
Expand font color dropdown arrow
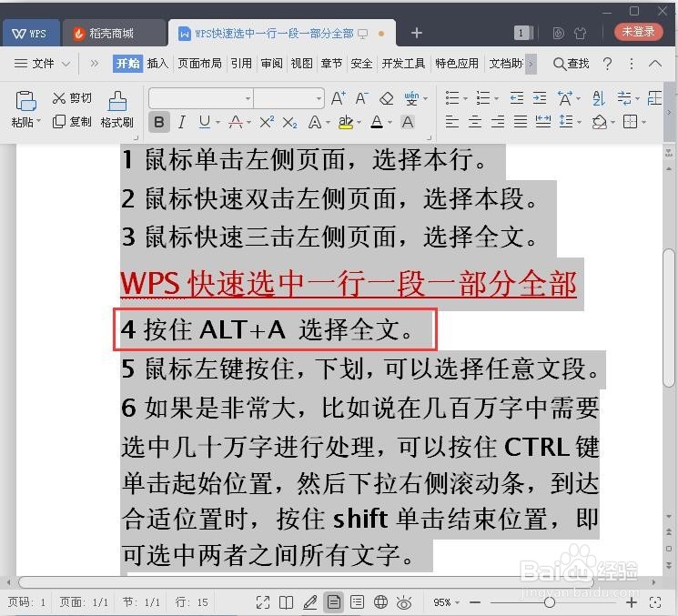pos(390,123)
